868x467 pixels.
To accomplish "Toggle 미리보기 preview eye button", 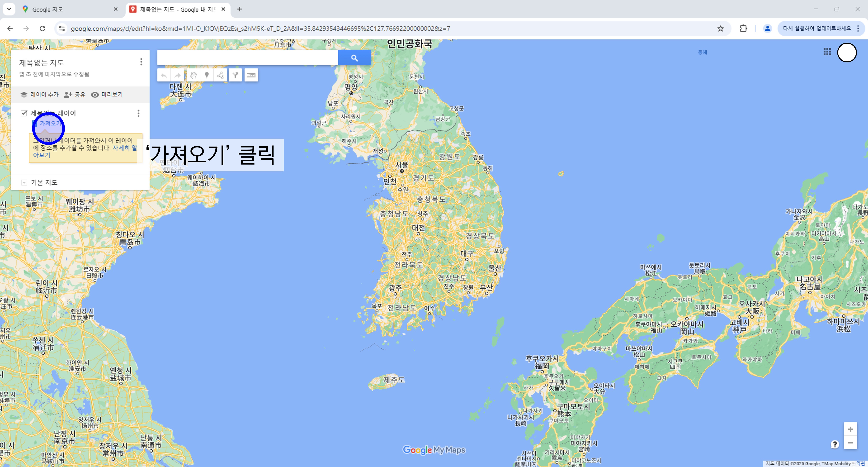I will [x=107, y=95].
